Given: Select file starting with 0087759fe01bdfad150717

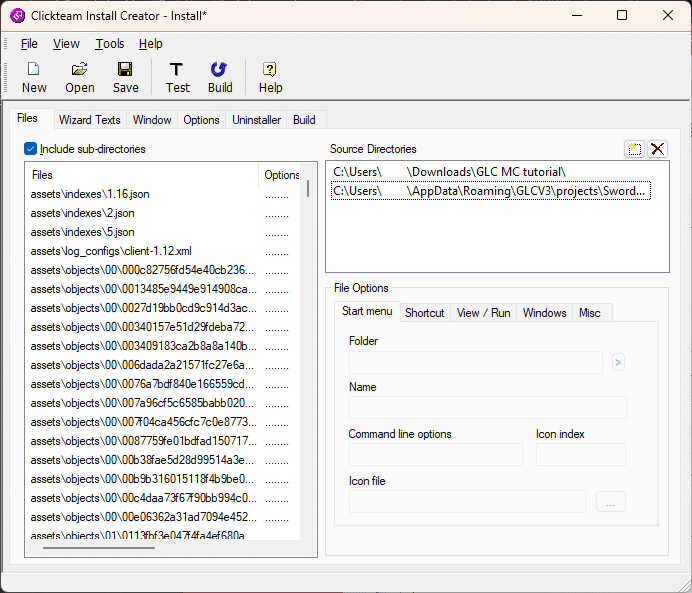Looking at the screenshot, I should [143, 441].
